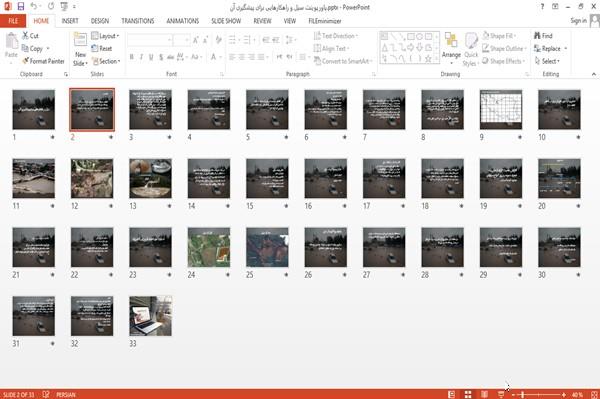Click the Redo icon in quick access
600x399 pixels.
[51, 7]
